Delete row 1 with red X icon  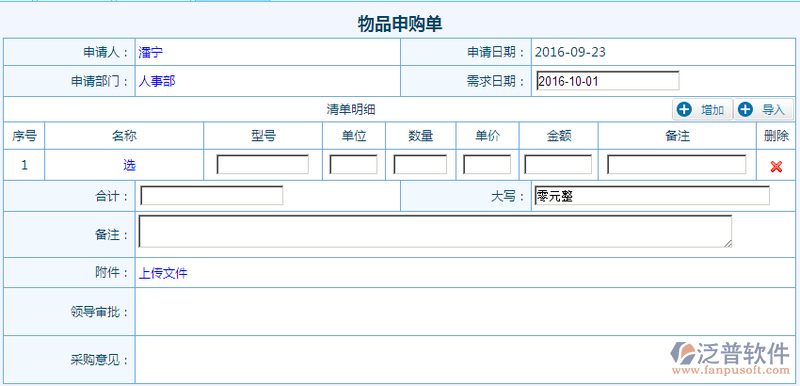click(776, 166)
